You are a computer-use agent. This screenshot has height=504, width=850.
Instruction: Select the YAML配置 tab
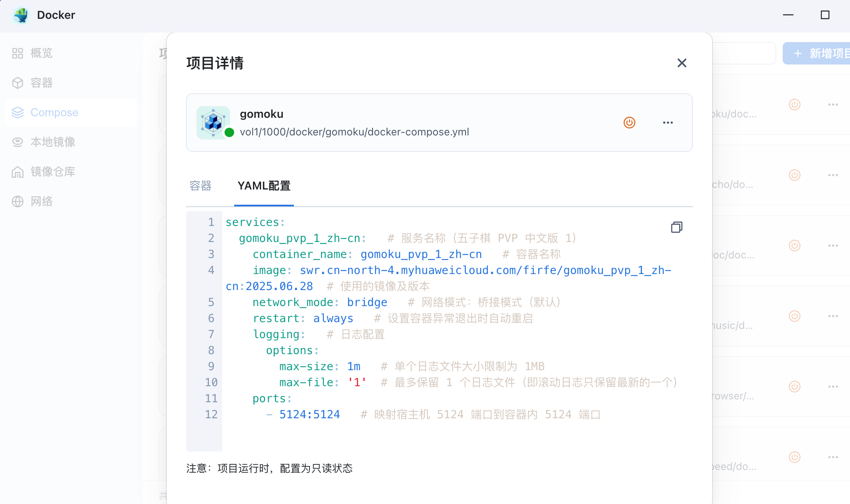(x=264, y=186)
